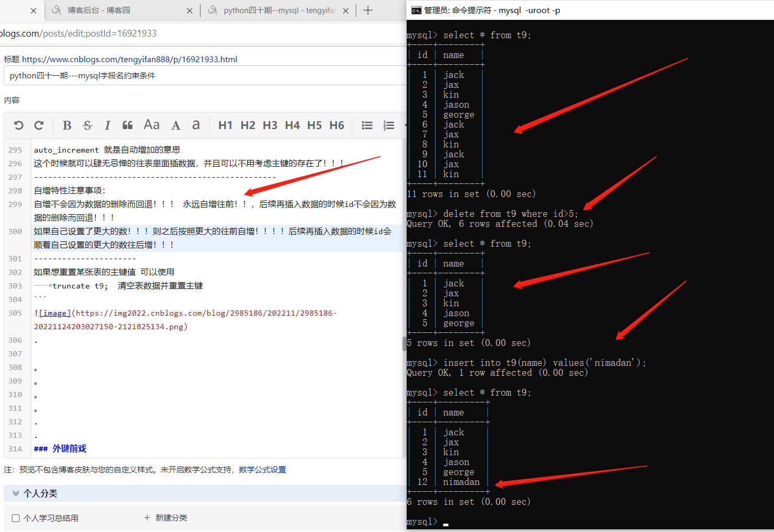Click the [image] link text on line 305
The image size is (774, 532).
(x=55, y=313)
